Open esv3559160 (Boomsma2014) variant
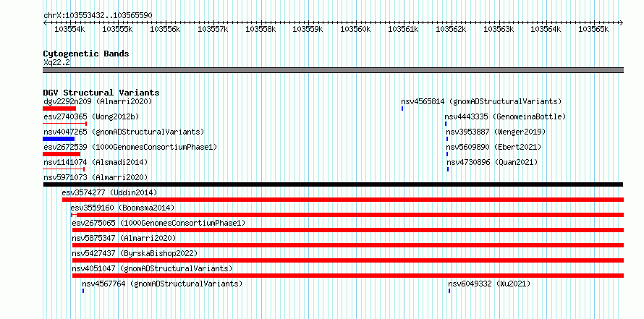The image size is (644, 319). pyautogui.click(x=122, y=208)
